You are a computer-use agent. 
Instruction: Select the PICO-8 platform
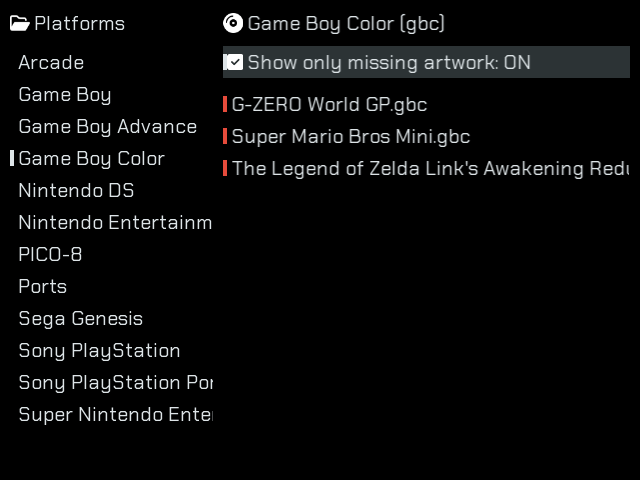[x=50, y=254]
